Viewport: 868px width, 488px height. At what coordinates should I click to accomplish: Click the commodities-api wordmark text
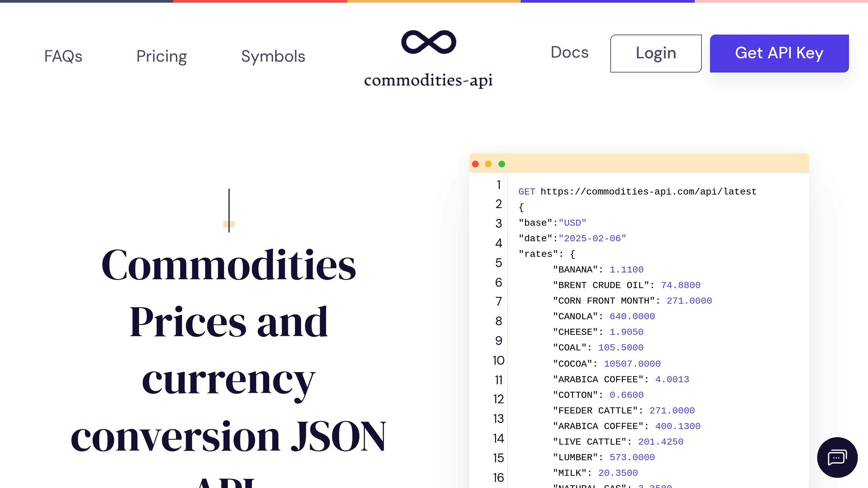[x=429, y=81]
